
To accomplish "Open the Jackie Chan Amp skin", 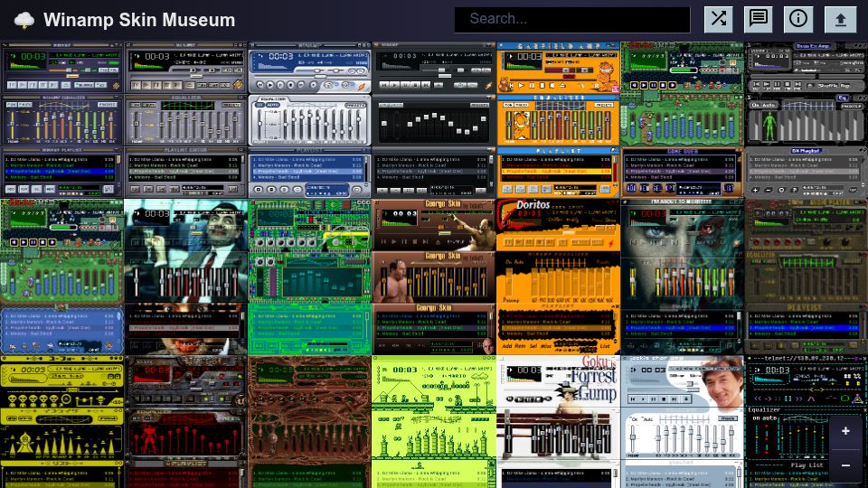I will 682,422.
